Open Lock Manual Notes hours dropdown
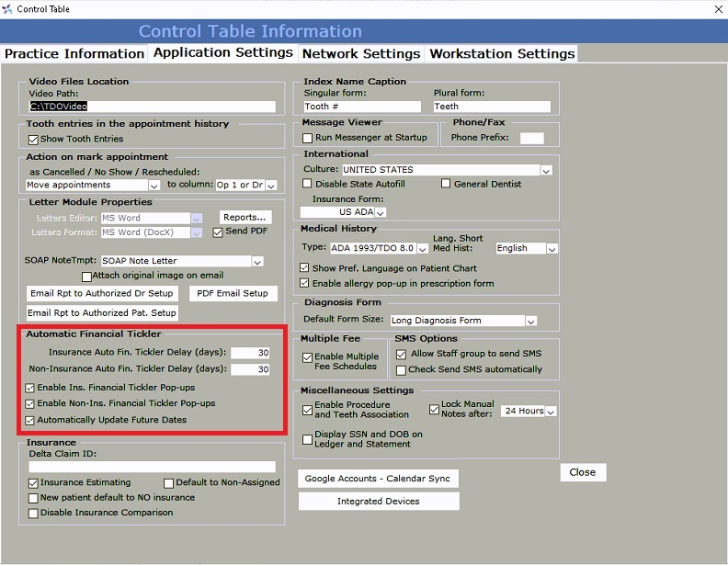Viewport: 728px width, 565px height. [x=551, y=412]
